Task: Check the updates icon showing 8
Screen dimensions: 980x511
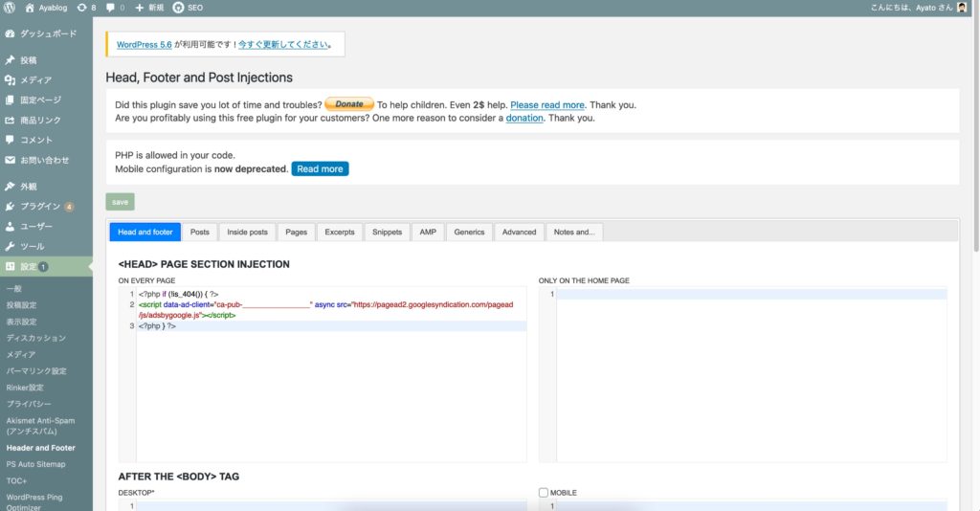Action: [82, 8]
